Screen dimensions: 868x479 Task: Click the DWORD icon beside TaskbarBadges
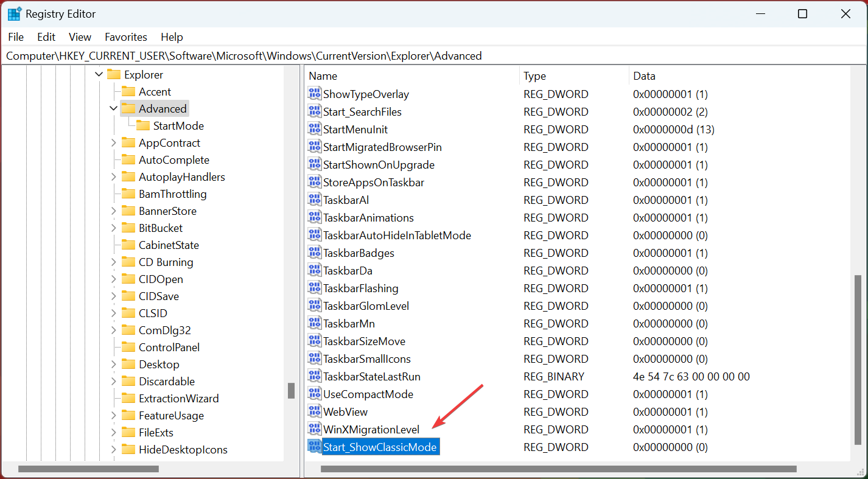point(314,253)
